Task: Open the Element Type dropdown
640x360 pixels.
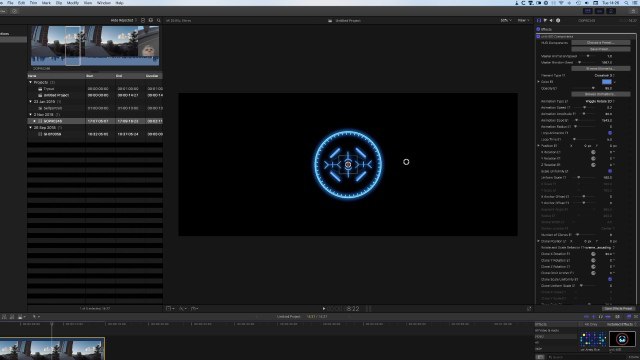Action: tap(604, 76)
